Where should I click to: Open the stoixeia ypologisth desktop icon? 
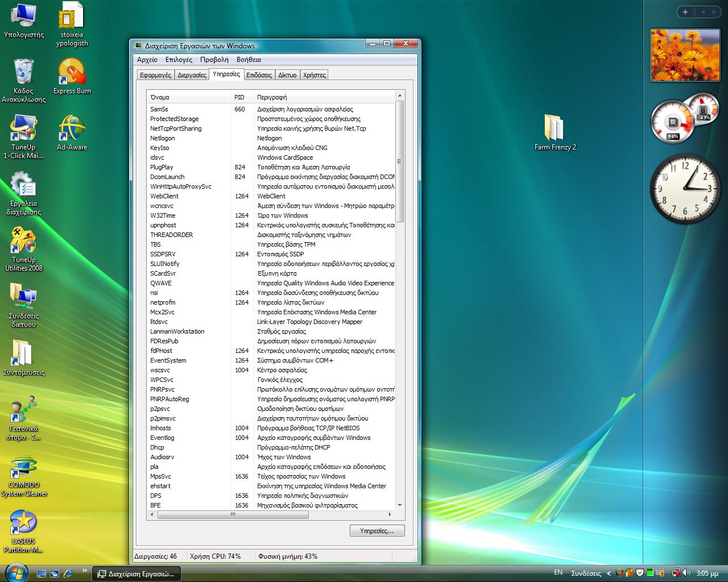(x=72, y=25)
